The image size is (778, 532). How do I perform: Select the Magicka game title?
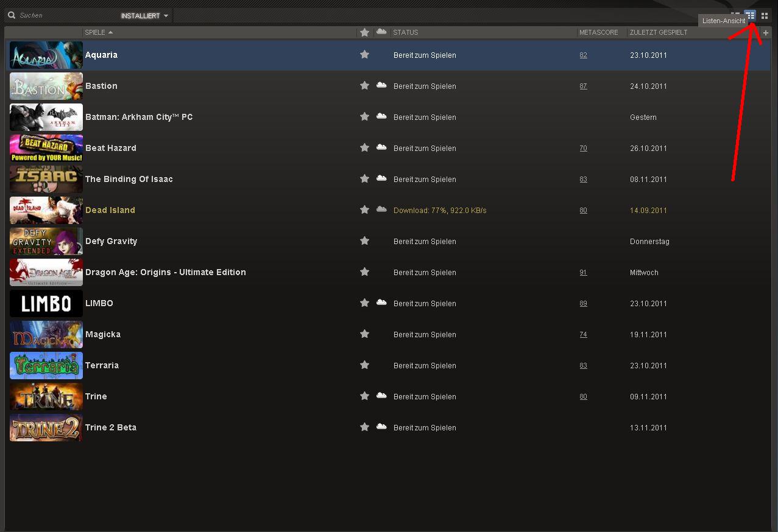pyautogui.click(x=103, y=334)
